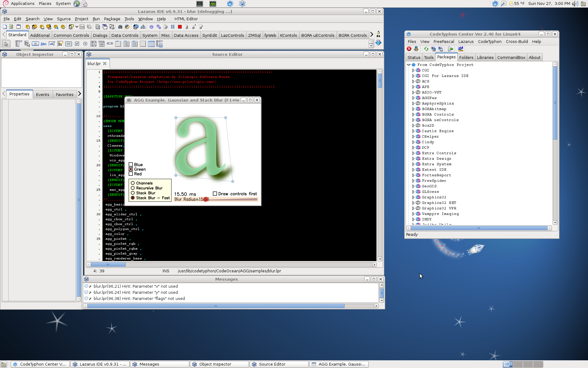Click the Blur Radius slider handle
The image size is (588, 368).
(x=206, y=199)
